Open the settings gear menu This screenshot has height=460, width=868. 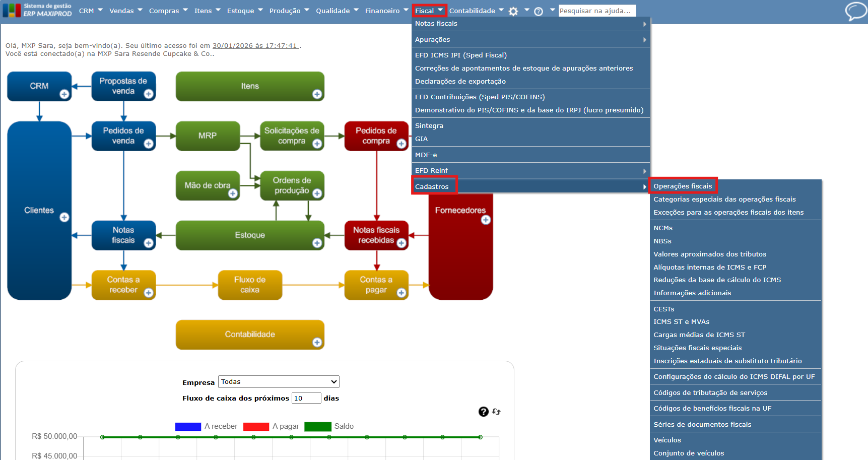(513, 11)
